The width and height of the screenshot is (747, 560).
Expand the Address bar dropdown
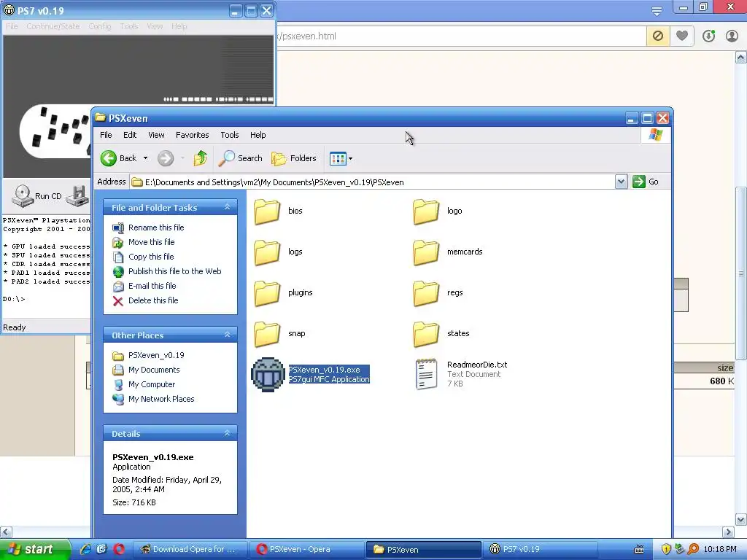pos(621,182)
